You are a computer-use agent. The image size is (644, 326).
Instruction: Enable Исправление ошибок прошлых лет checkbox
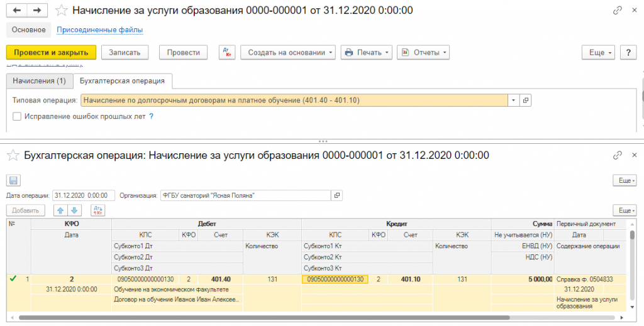click(17, 116)
